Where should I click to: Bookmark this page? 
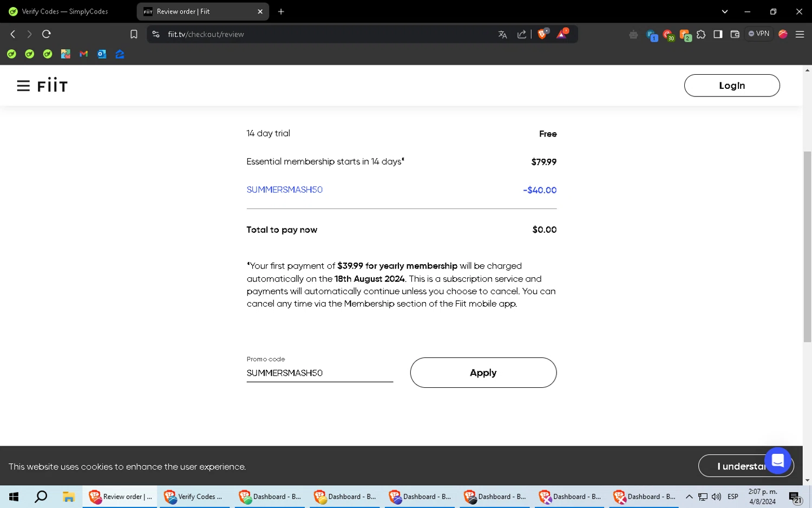tap(134, 34)
